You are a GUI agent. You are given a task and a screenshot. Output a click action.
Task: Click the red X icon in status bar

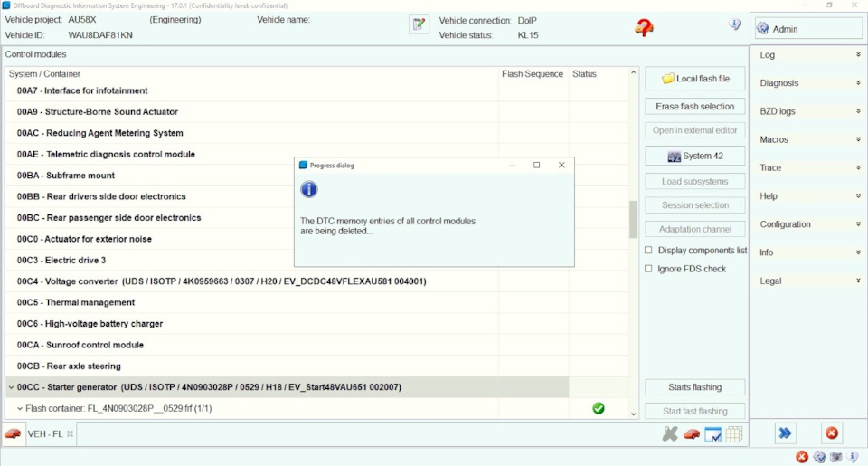pyautogui.click(x=802, y=457)
